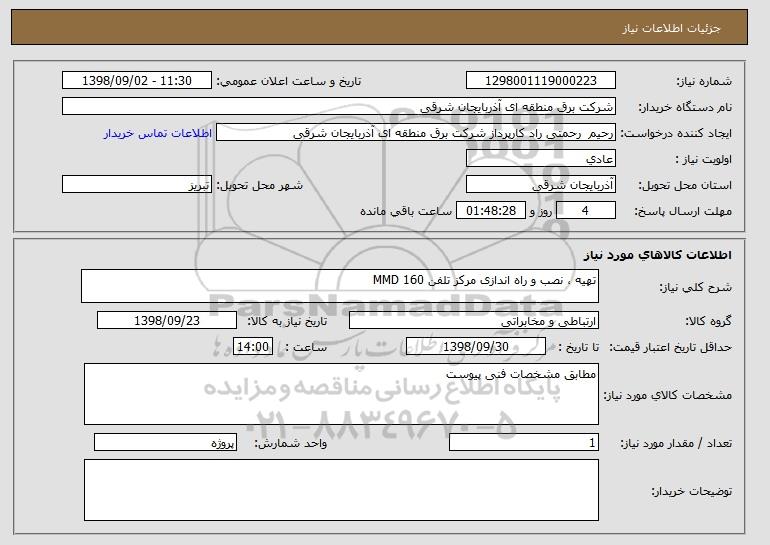Click the goods group field ارتباطی و مخابراتی
770x545 pixels.
(x=474, y=321)
